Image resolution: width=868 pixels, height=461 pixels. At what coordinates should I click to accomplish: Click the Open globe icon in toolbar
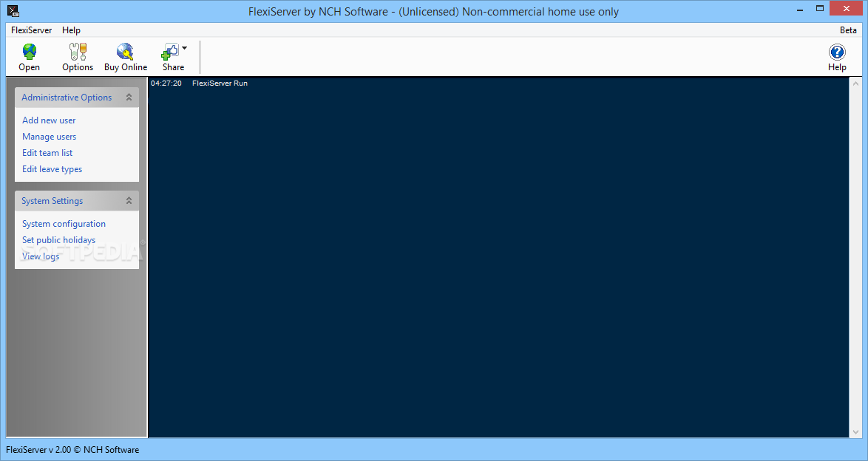30,52
